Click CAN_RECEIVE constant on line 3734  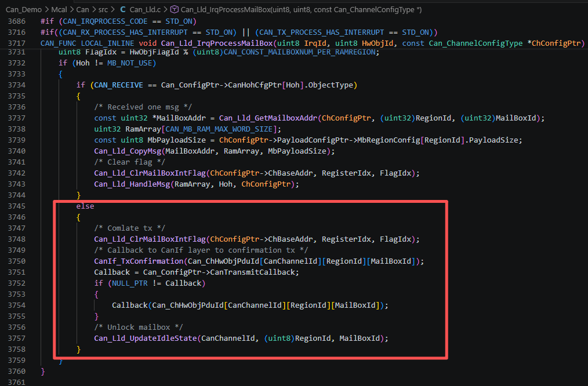click(118, 85)
